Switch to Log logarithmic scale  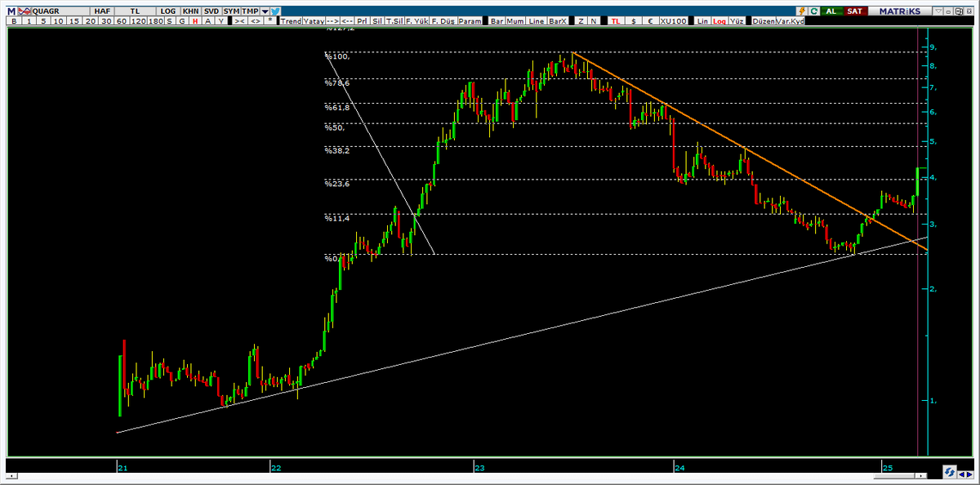(x=719, y=21)
